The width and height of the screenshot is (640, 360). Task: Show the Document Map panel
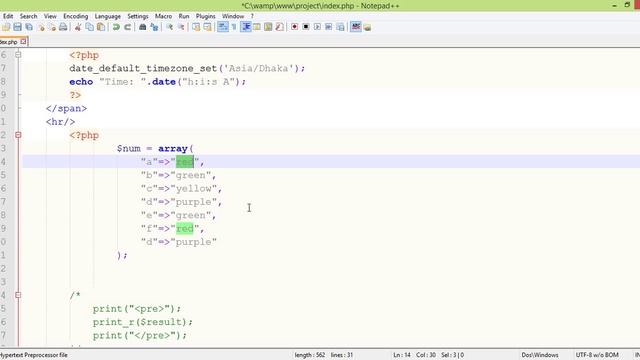[x=268, y=27]
